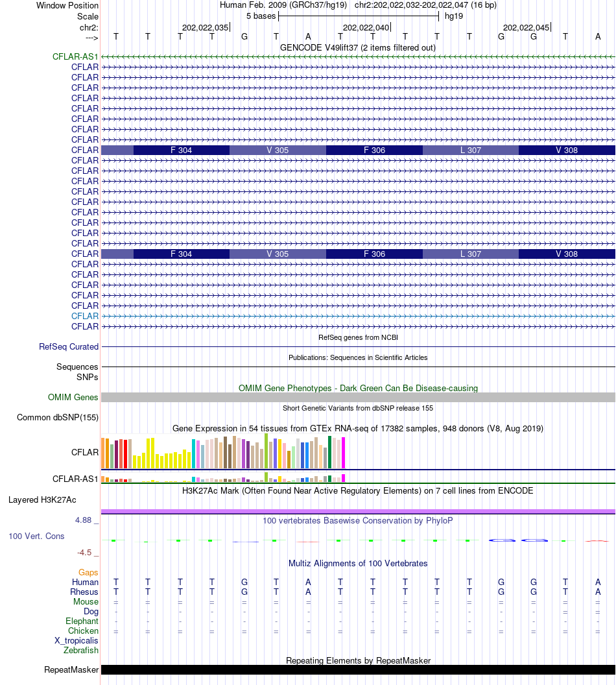Click codon V 308 in the lower coding transcript

pyautogui.click(x=567, y=254)
